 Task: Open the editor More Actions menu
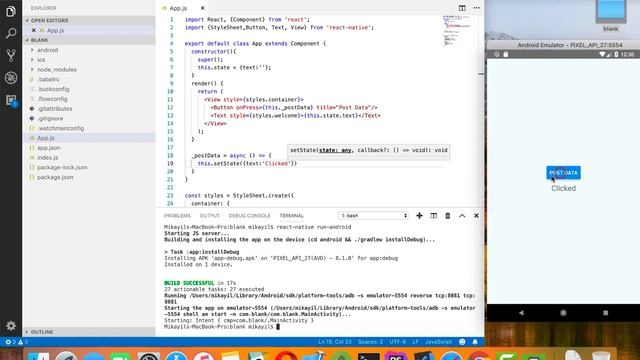click(476, 8)
